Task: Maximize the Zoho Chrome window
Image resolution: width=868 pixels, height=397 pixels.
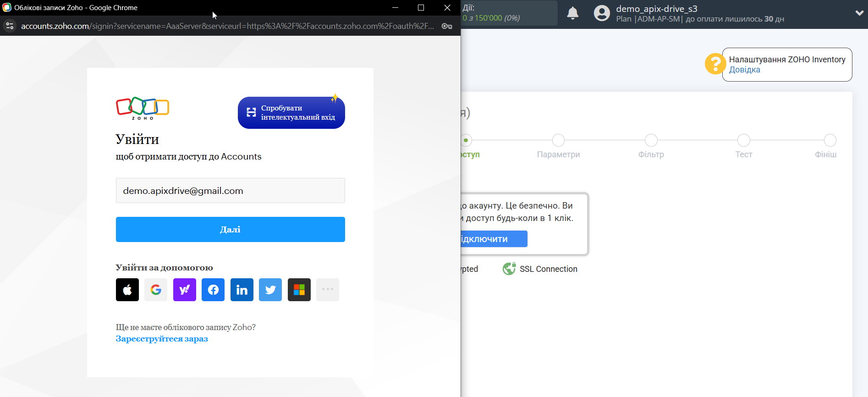Action: pyautogui.click(x=421, y=7)
